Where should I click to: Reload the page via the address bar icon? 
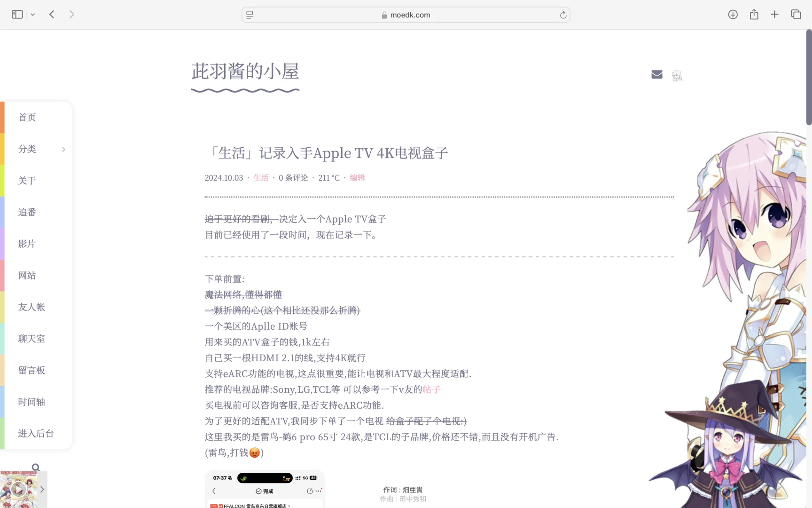point(562,15)
